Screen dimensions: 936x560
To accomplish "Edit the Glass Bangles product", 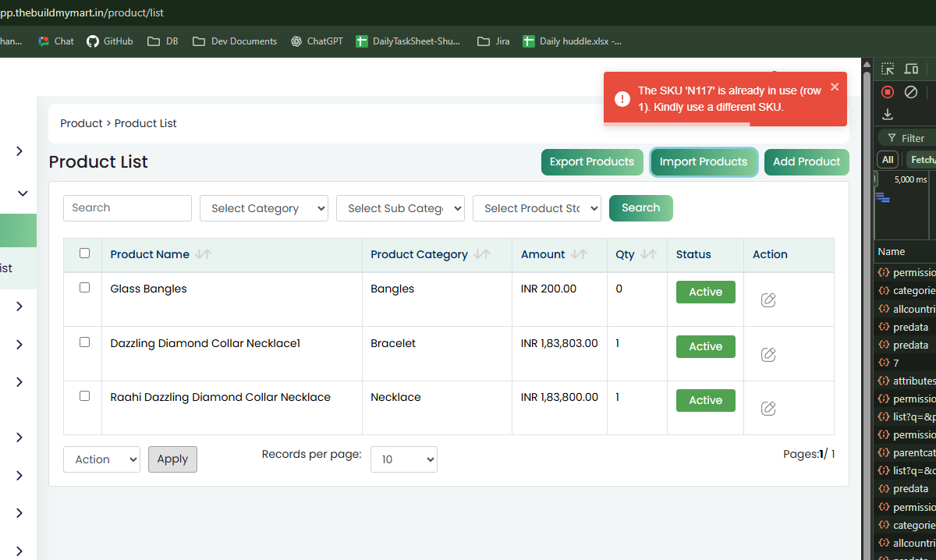I will 768,300.
